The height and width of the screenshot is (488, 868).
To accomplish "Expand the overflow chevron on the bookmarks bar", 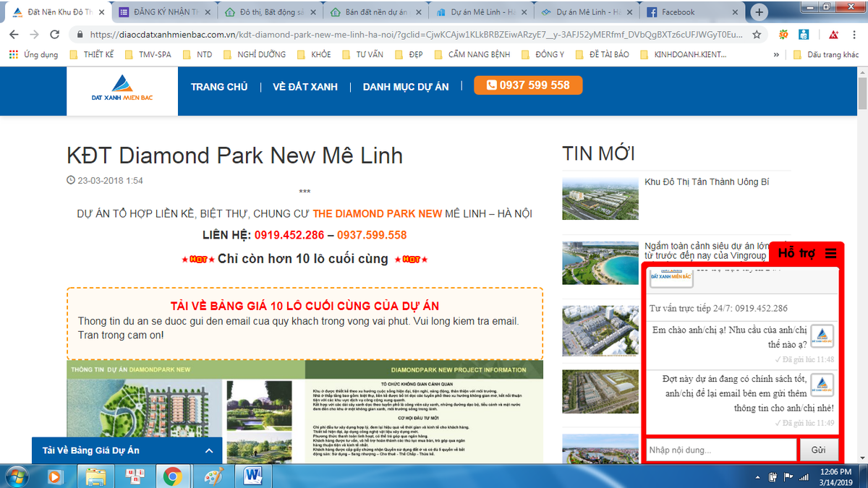I will (x=775, y=53).
